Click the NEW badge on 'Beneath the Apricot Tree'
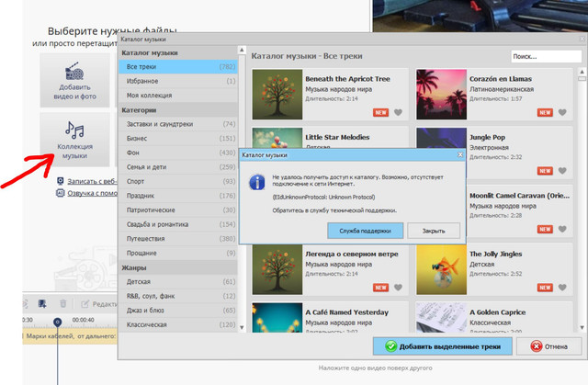Image resolution: width=588 pixels, height=385 pixels. [380, 112]
